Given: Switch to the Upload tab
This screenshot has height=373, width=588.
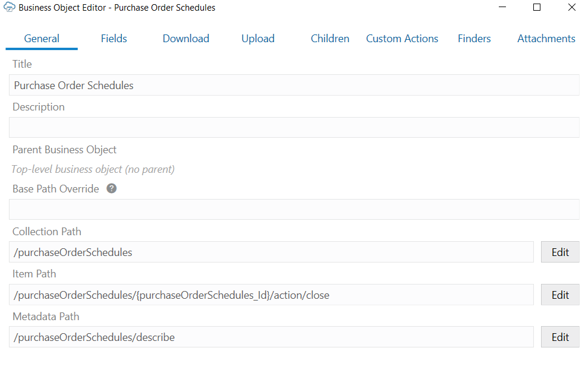Looking at the screenshot, I should 257,38.
